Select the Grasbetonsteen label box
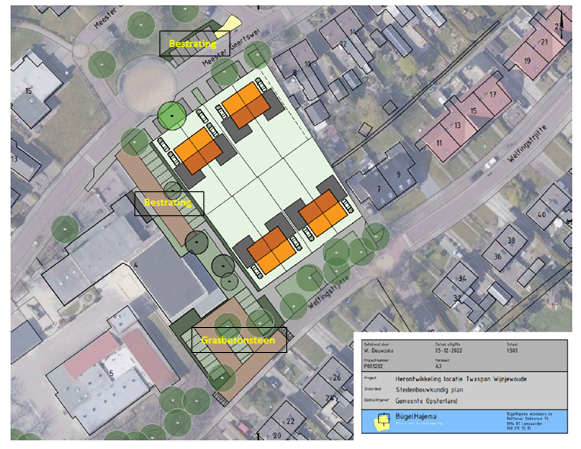581x449 pixels. coord(239,340)
